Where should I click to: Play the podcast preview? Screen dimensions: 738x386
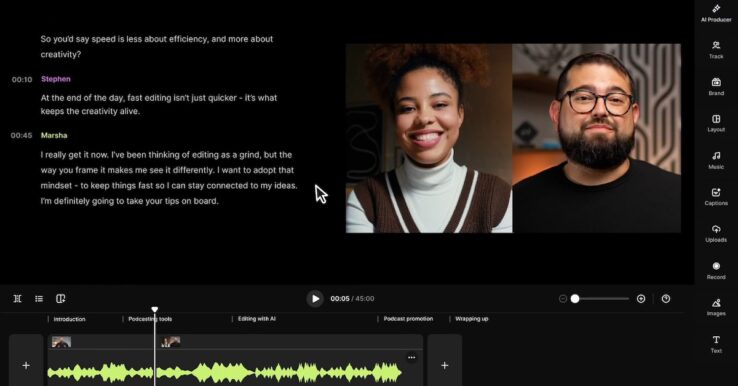coord(315,298)
